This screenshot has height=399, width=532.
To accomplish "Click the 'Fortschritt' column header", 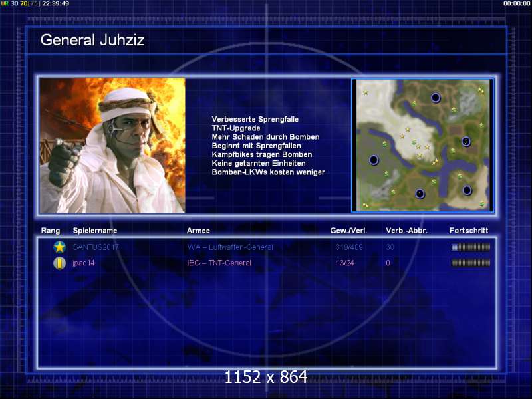I will [469, 231].
